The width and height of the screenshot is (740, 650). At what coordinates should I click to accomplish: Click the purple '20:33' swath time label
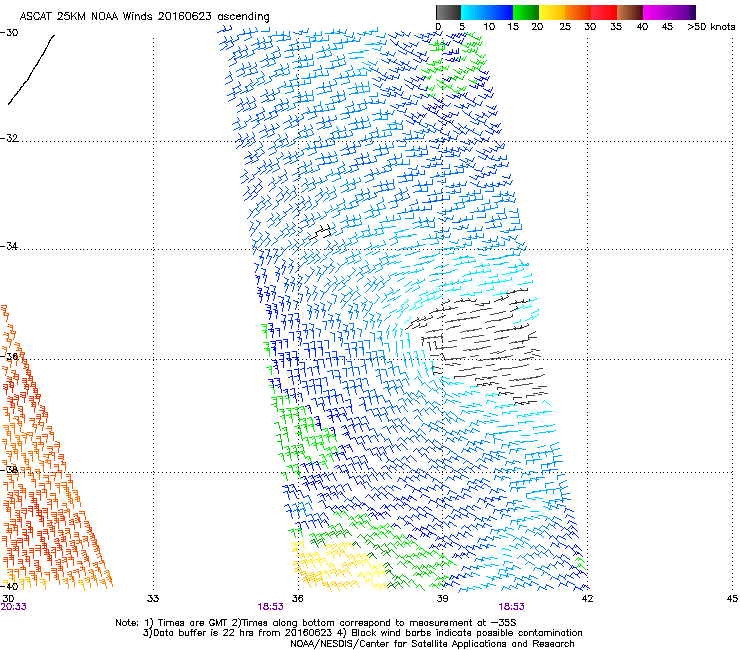tap(13, 607)
